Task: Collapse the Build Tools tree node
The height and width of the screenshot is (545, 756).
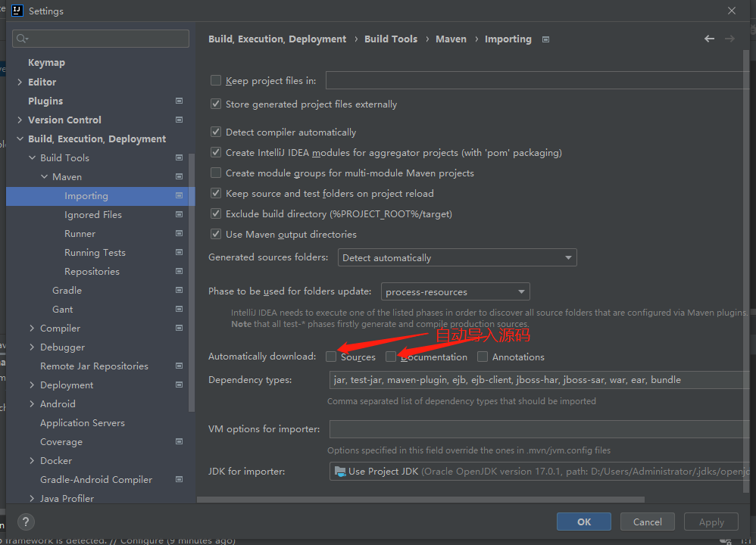Action: coord(32,157)
